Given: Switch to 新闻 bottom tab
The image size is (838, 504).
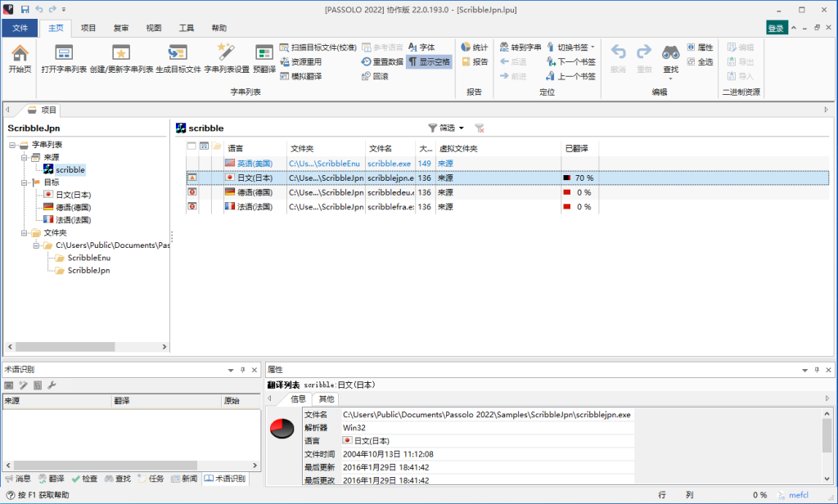Looking at the screenshot, I should tap(184, 479).
